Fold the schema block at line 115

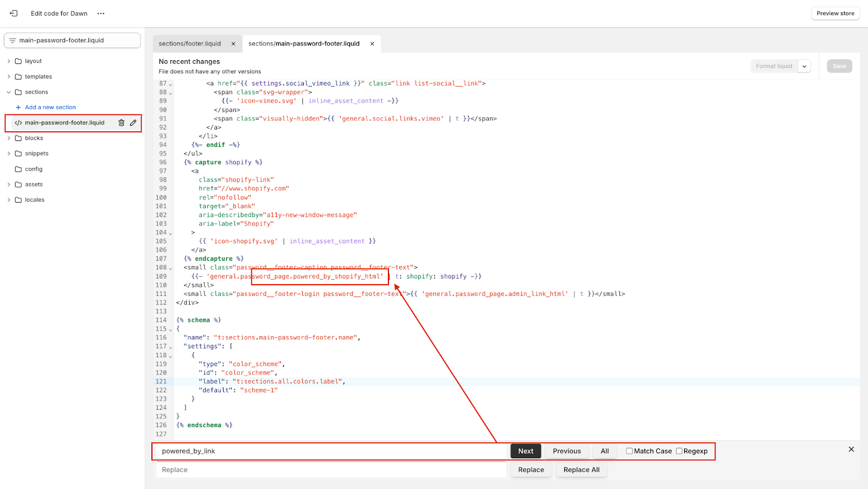click(170, 330)
